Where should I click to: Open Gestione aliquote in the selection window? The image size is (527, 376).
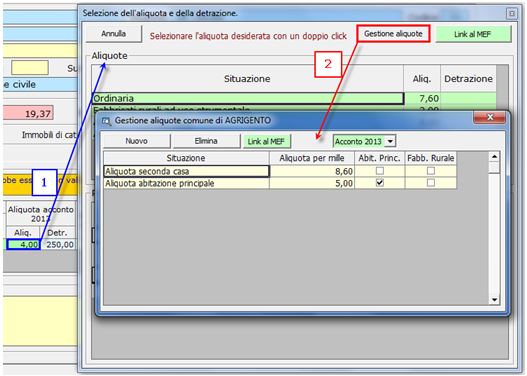(393, 34)
